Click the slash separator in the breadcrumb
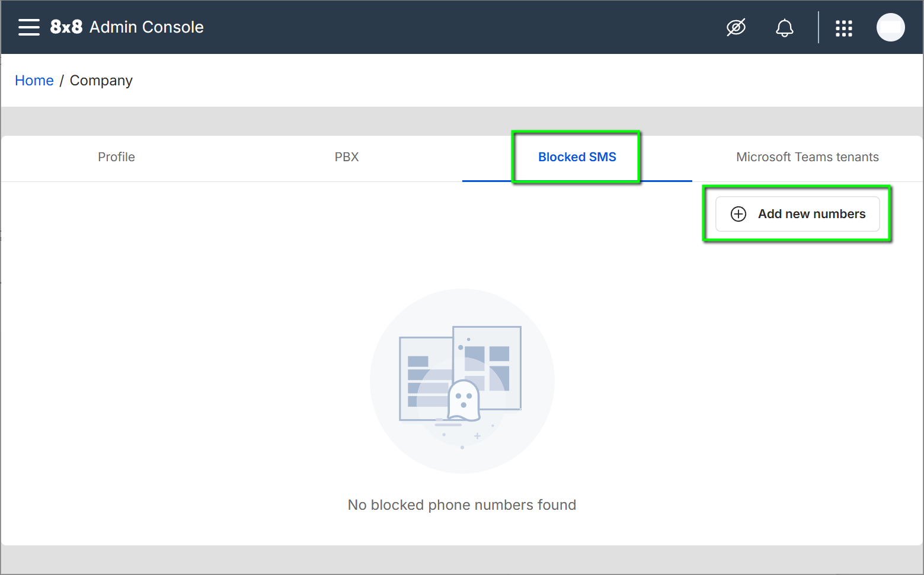 (62, 81)
